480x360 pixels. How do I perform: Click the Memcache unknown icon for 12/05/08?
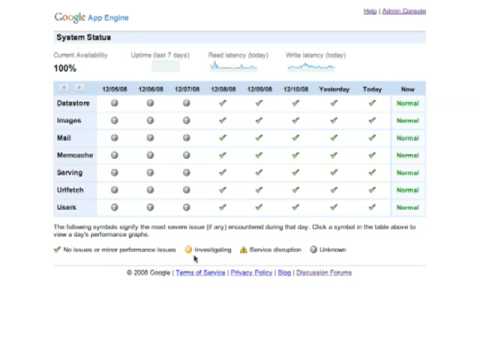(x=114, y=155)
